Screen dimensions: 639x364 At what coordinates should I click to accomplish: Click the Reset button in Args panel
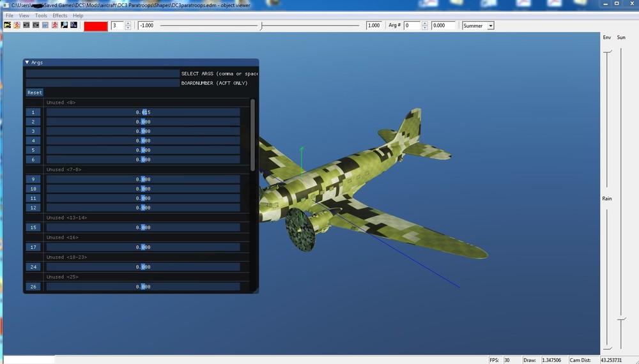tap(35, 93)
